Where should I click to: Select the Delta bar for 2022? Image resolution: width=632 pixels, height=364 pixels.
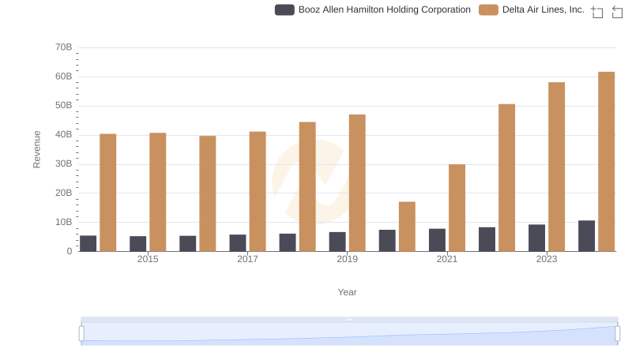pos(506,178)
